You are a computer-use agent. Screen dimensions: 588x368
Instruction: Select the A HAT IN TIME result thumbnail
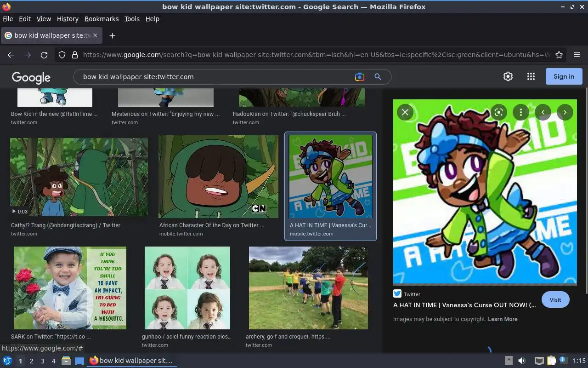point(331,177)
